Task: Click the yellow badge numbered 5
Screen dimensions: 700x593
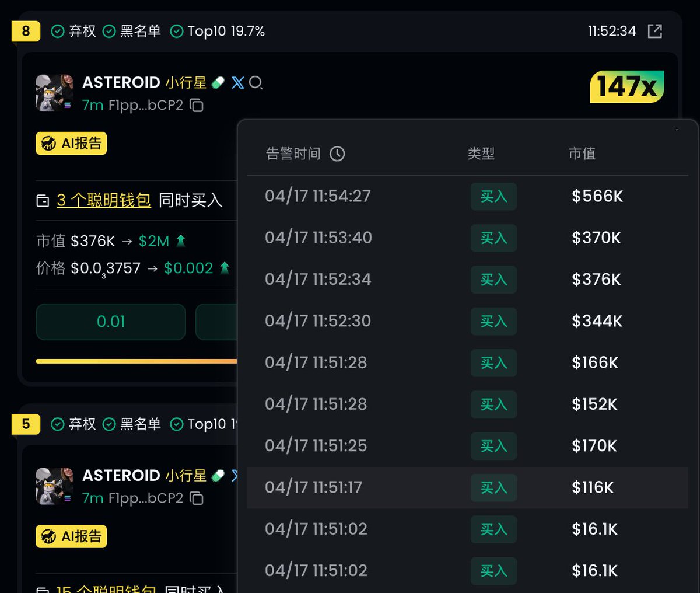Action: (26, 424)
